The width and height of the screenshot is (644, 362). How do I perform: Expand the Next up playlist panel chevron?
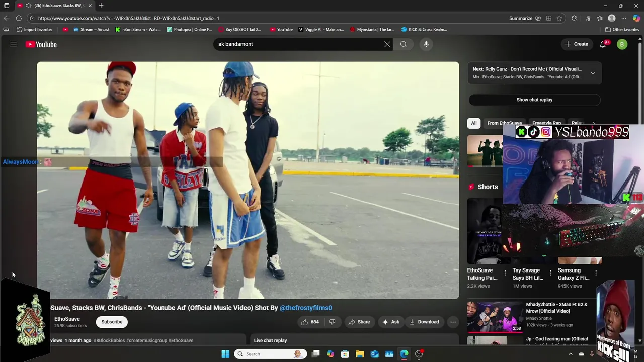tap(593, 73)
